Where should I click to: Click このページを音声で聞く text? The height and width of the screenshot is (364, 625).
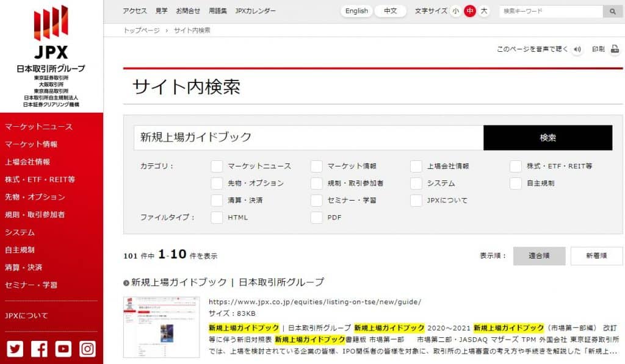[x=532, y=49]
